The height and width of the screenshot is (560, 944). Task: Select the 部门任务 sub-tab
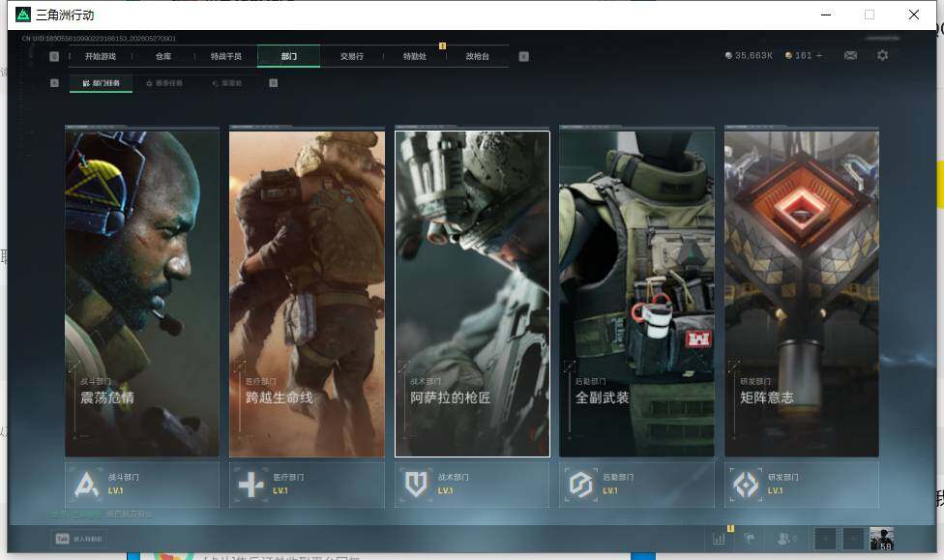tap(102, 83)
